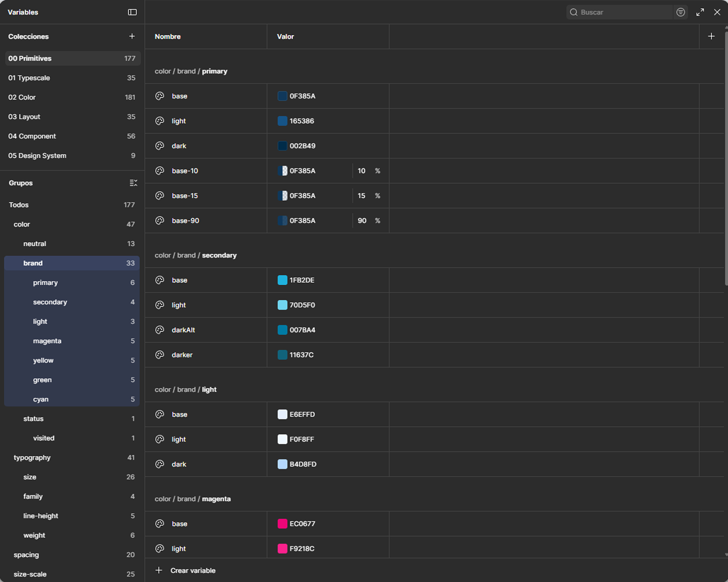The image size is (728, 582).
Task: Click plus icon beside Crear variable
Action: point(159,570)
